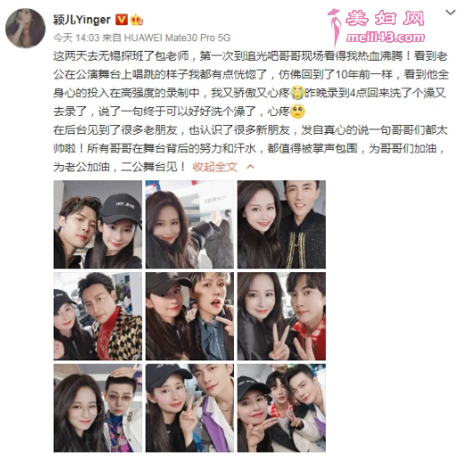Open top-middle photo of woman waving

click(x=189, y=225)
